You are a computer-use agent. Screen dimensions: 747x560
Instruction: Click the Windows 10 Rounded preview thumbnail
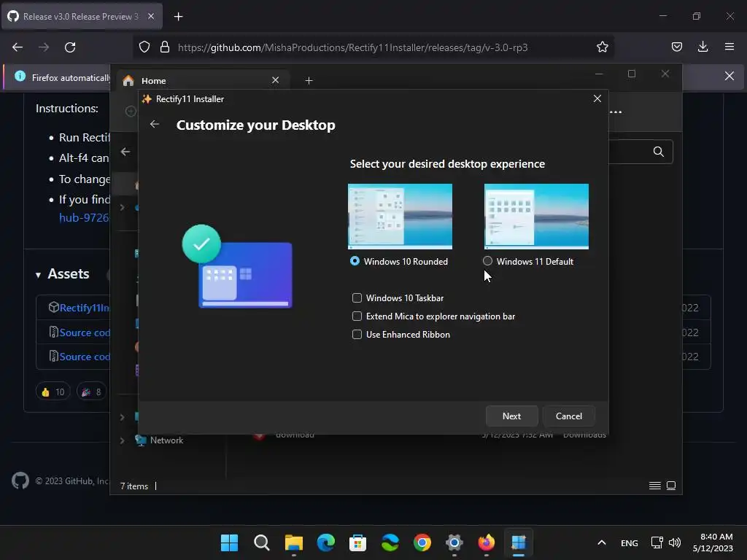click(400, 216)
